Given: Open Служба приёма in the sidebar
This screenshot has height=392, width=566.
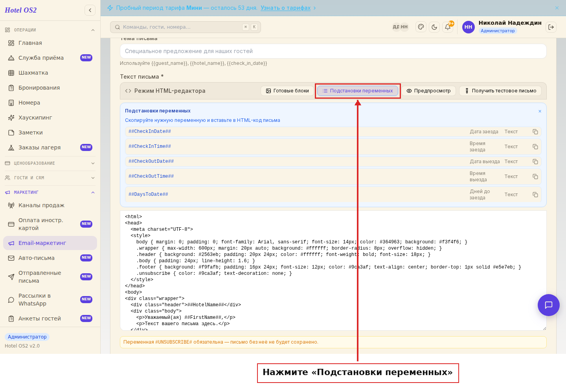Looking at the screenshot, I should tap(50, 58).
